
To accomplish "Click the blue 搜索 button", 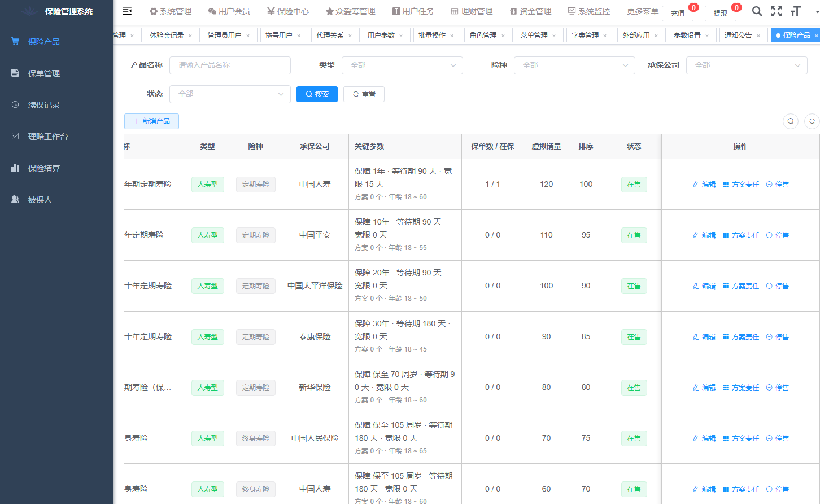I will [x=317, y=94].
